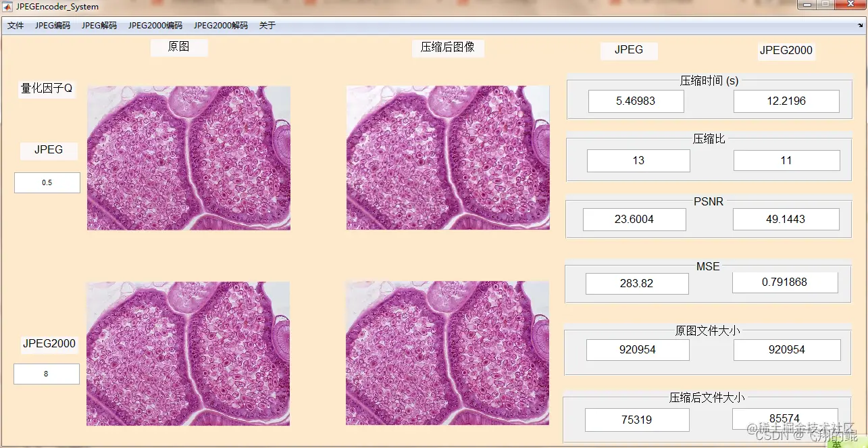This screenshot has width=868, height=448.
Task: Click the JPEG2000 quantization factor field 8
Action: click(x=47, y=374)
